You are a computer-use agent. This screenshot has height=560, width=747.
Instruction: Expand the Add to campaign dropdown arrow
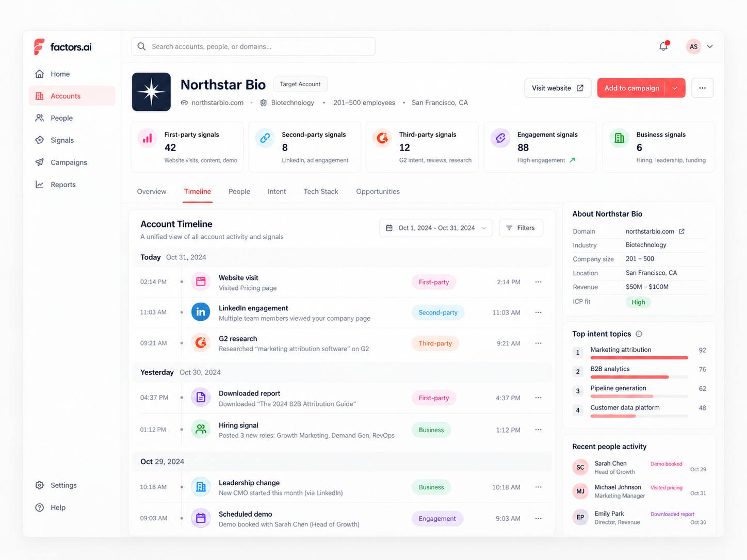[x=675, y=88]
